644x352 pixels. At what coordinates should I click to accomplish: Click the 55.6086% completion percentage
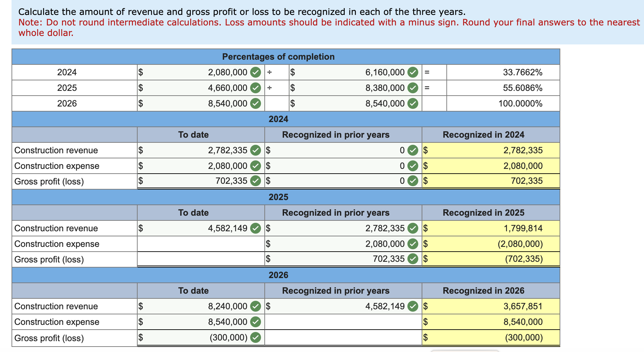click(x=523, y=88)
